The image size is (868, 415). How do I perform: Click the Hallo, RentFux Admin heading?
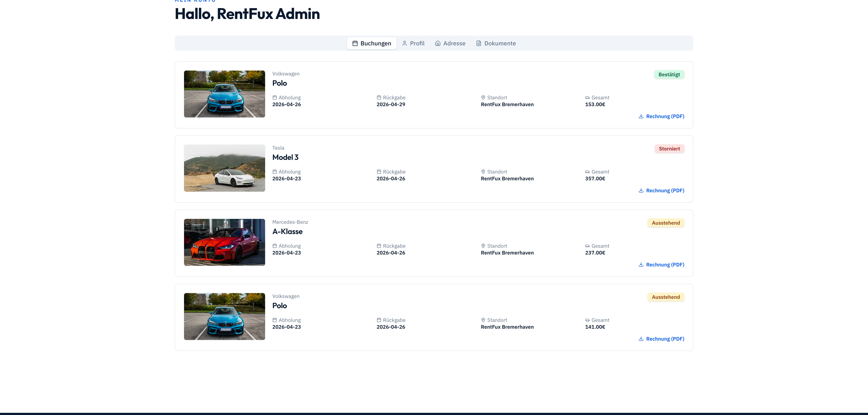tap(247, 14)
